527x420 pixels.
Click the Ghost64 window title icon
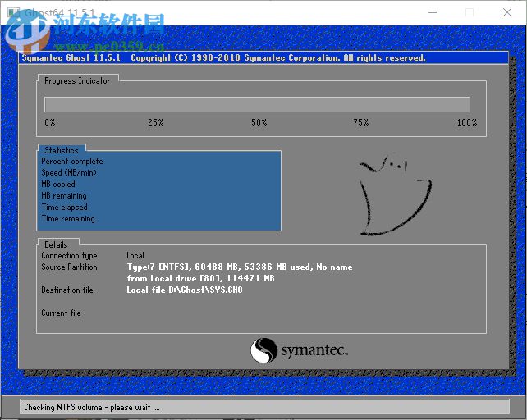tap(14, 12)
